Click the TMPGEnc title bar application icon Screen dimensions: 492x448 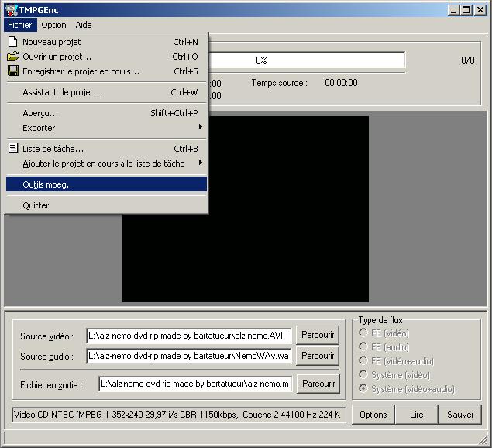coord(9,9)
